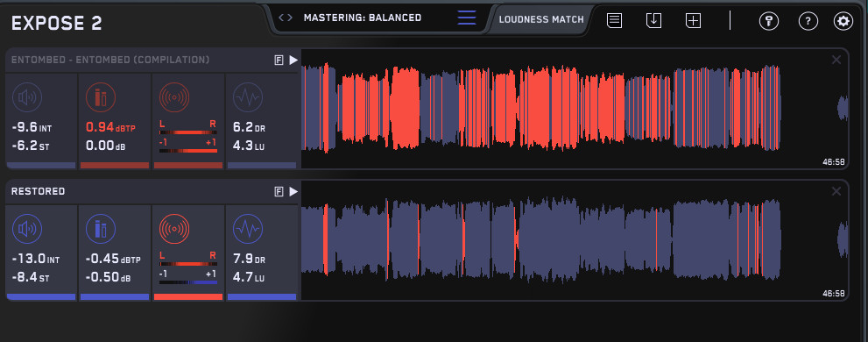Click the -13.0 INT loudness value

click(x=36, y=259)
